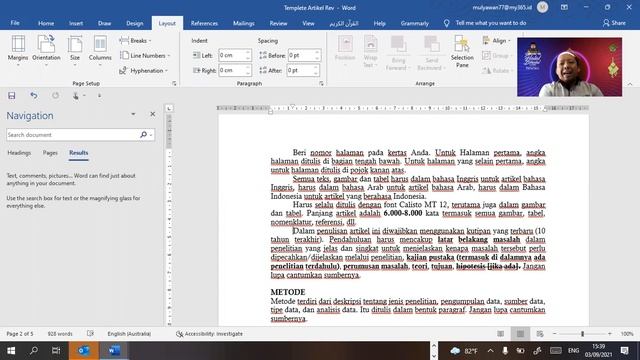The width and height of the screenshot is (640, 360).
Task: Select the Results navigation tab
Action: coord(78,153)
